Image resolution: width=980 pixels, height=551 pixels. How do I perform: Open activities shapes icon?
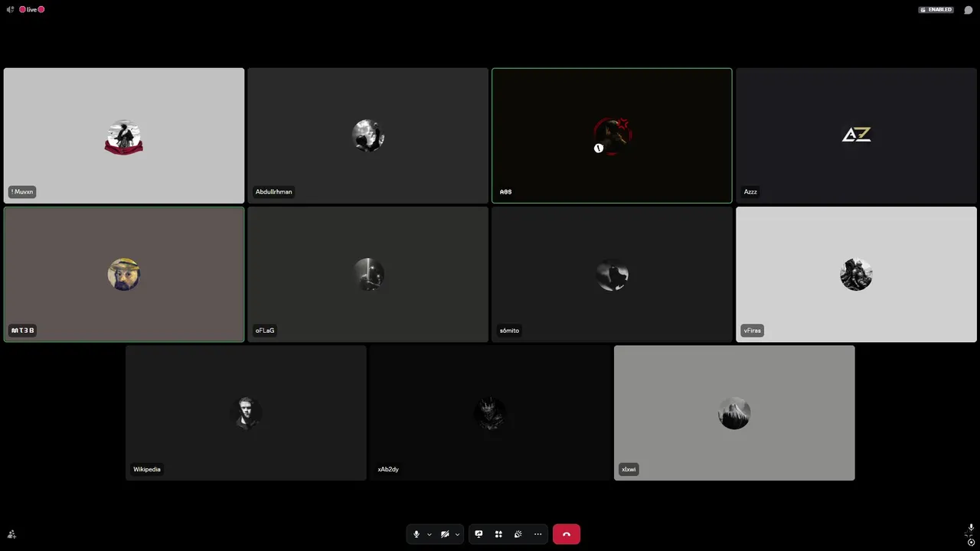click(x=498, y=534)
